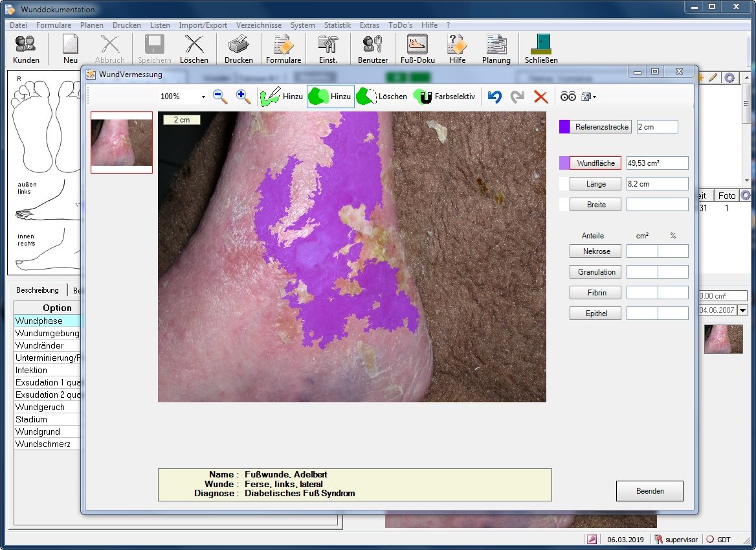Click the Fibrin button
The height and width of the screenshot is (550, 756).
(x=595, y=293)
